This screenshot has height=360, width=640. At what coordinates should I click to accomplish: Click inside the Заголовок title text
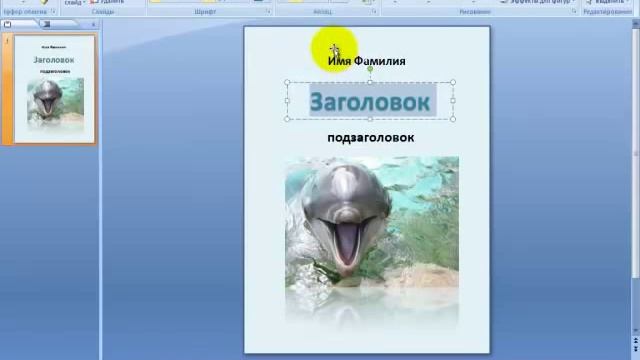coord(370,102)
